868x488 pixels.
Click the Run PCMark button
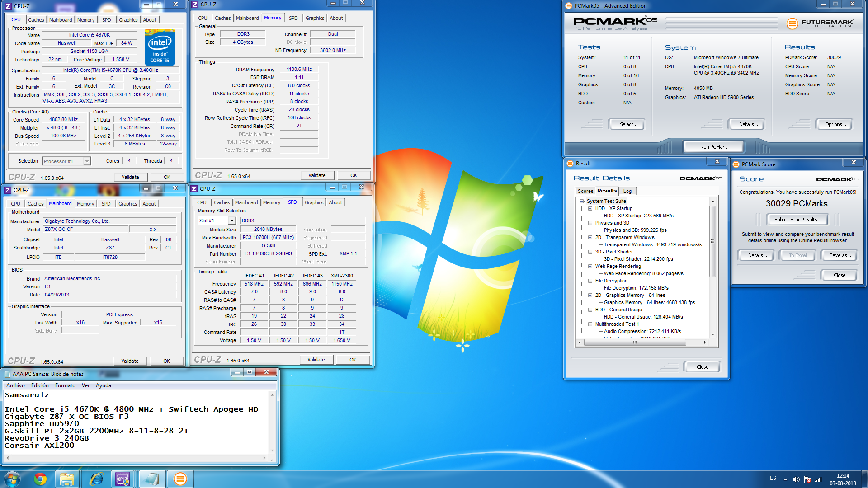click(x=713, y=147)
